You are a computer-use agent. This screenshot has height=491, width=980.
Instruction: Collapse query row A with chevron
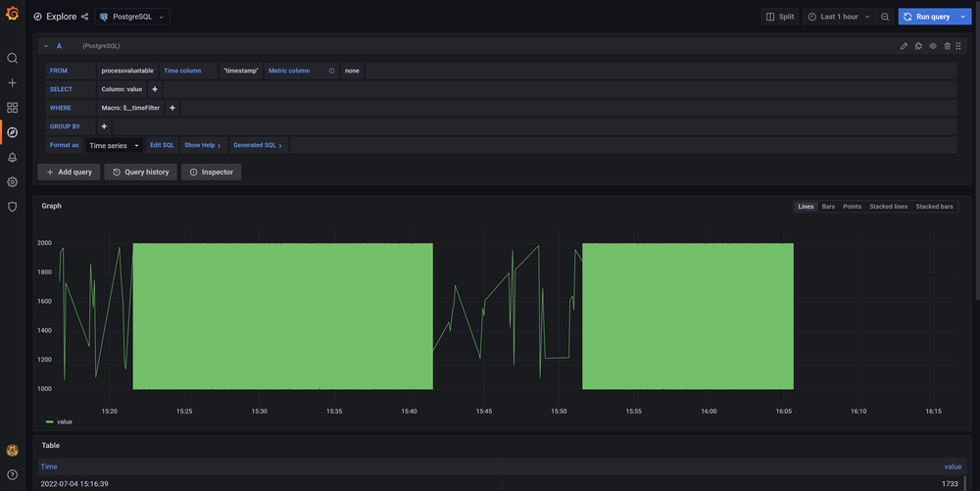point(46,46)
